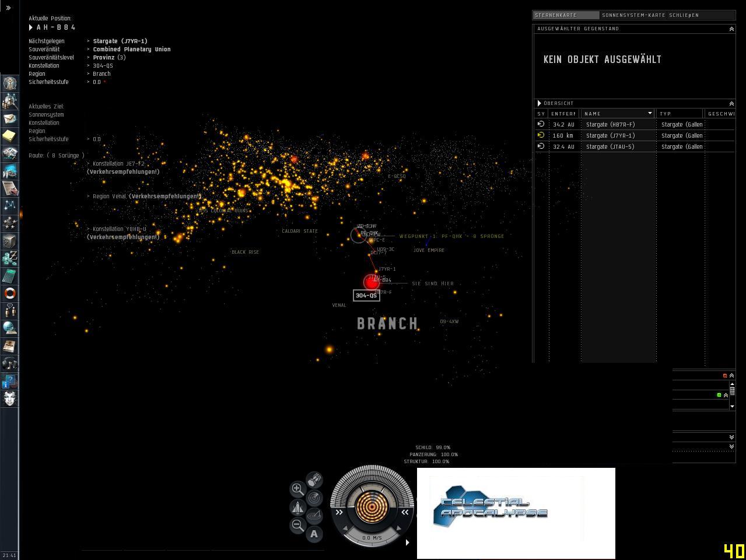Click the zoom in magnifier HUD button
746x560 pixels.
[297, 489]
